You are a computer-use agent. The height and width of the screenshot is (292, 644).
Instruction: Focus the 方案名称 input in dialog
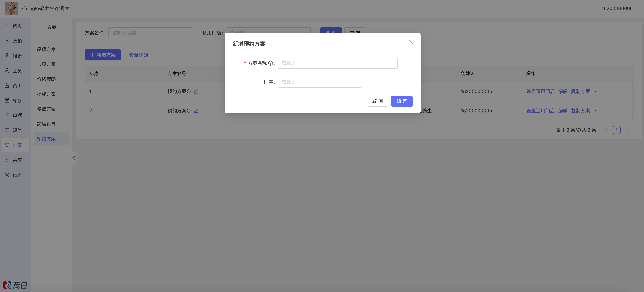pyautogui.click(x=337, y=63)
